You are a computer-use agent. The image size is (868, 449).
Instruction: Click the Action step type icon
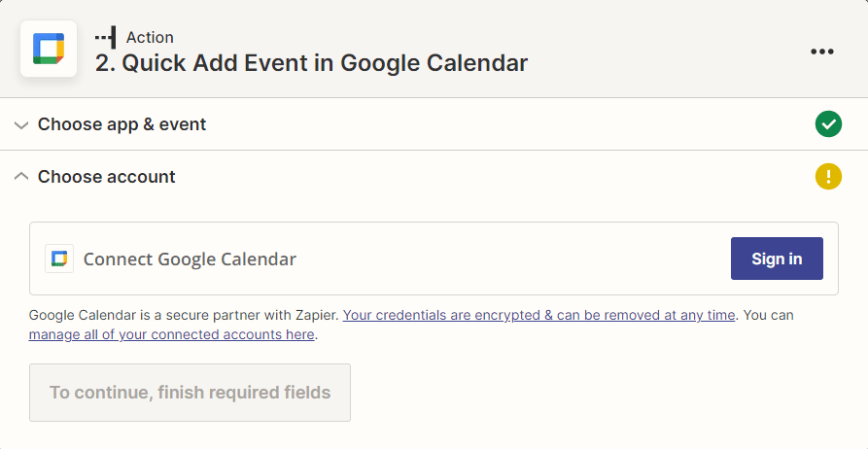coord(105,37)
